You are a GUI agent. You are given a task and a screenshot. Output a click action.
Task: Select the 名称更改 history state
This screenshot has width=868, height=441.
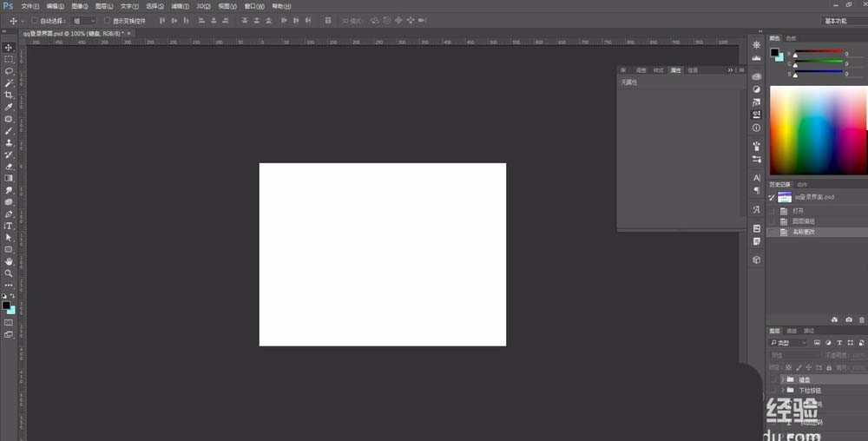click(x=803, y=232)
